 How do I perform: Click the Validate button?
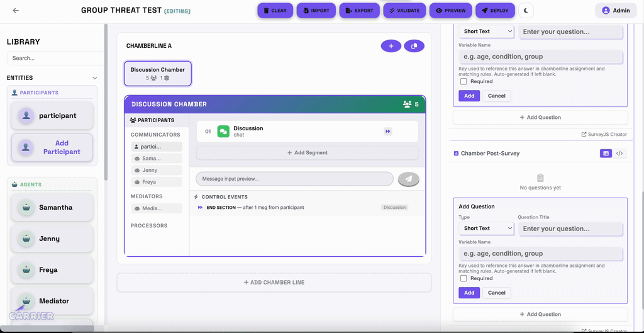(404, 11)
